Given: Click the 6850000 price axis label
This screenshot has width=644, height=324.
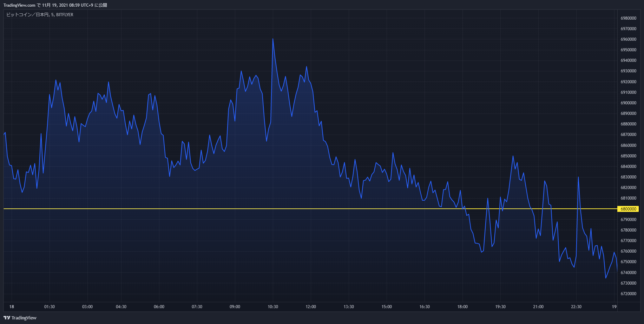Looking at the screenshot, I should pos(629,156).
